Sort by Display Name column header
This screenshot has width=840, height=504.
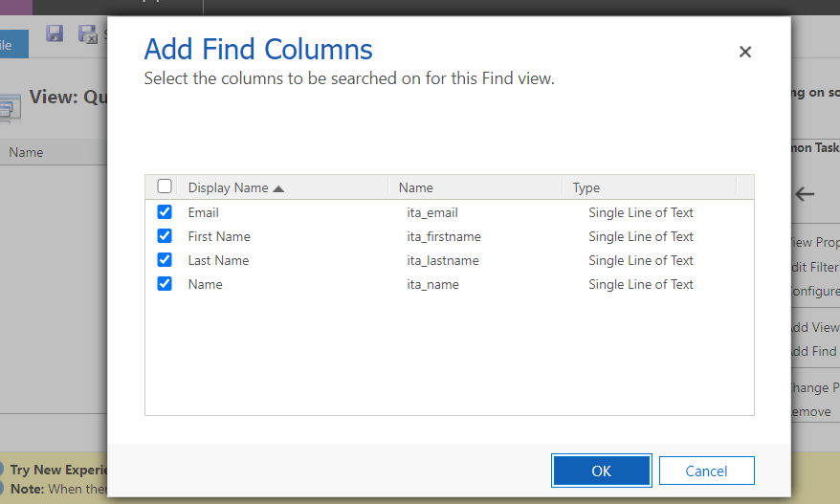(228, 187)
